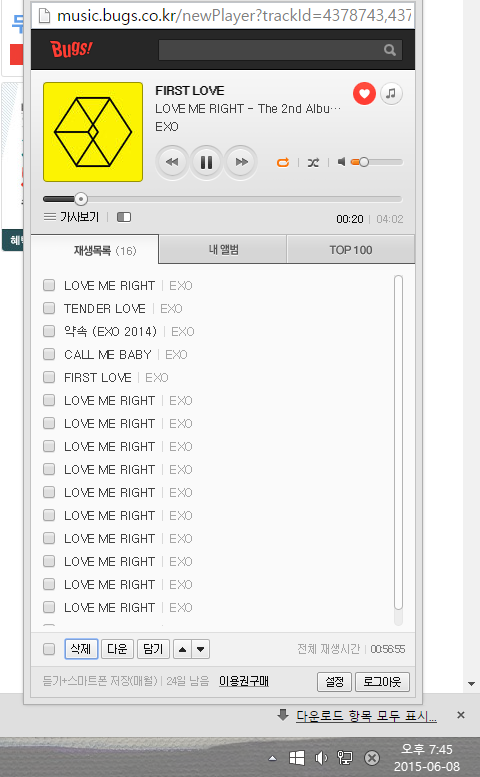Mute the player speaker icon
The image size is (480, 777).
click(341, 162)
